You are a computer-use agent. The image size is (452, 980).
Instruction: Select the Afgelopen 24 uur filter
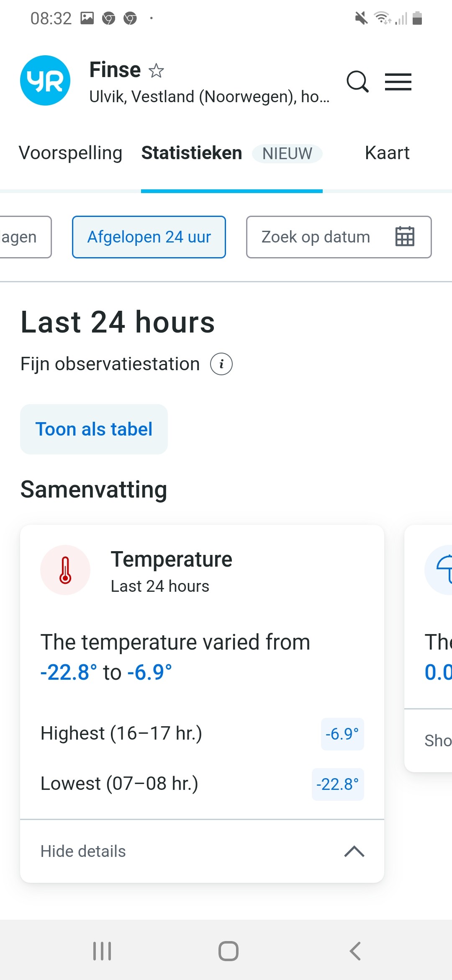point(149,237)
